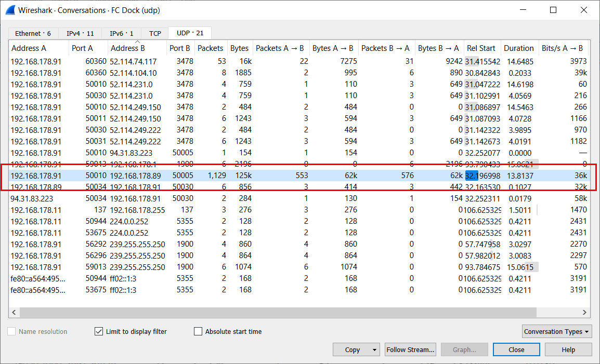
Task: Select the row with Address B 52.114.74.117
Action: [299, 61]
